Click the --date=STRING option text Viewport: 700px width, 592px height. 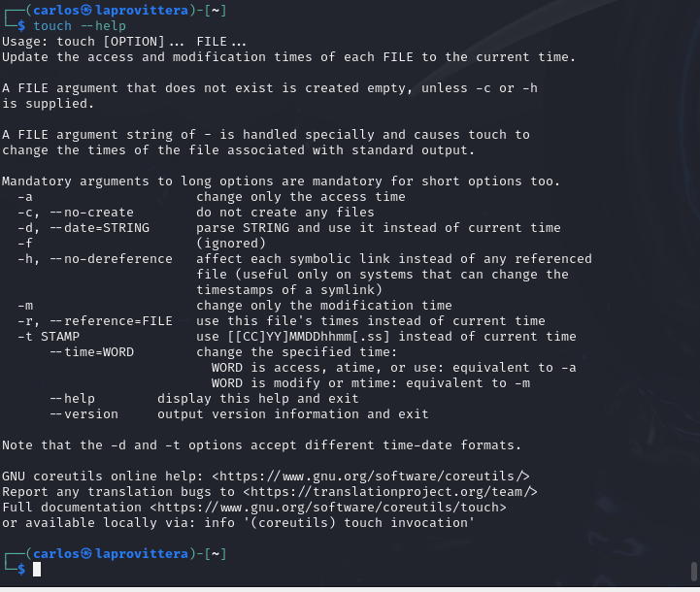99,228
